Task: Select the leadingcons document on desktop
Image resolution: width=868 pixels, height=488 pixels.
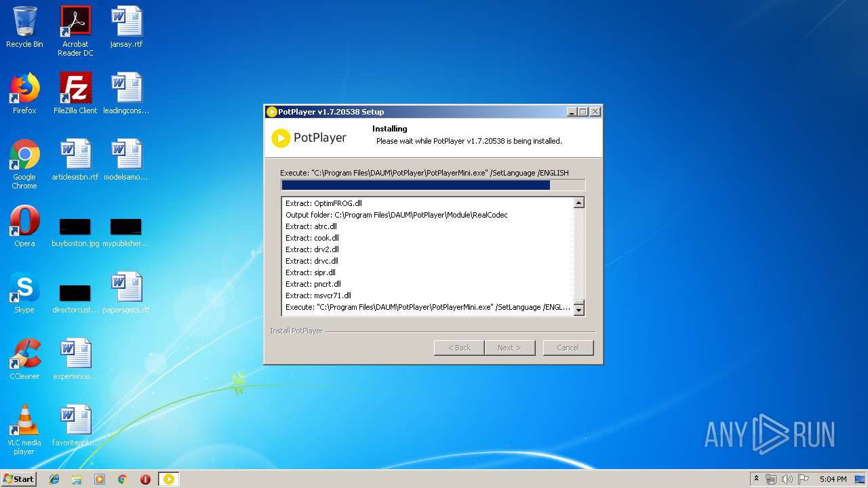Action: pyautogui.click(x=126, y=94)
